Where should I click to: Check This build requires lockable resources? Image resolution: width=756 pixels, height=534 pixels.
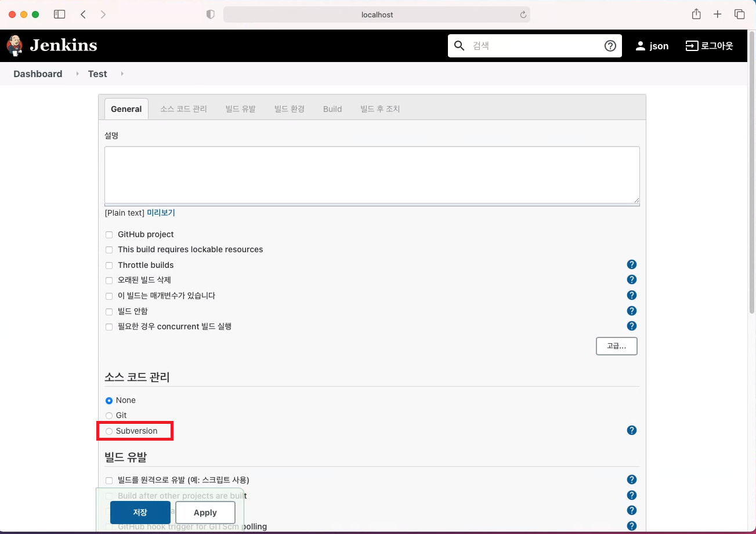(x=109, y=250)
